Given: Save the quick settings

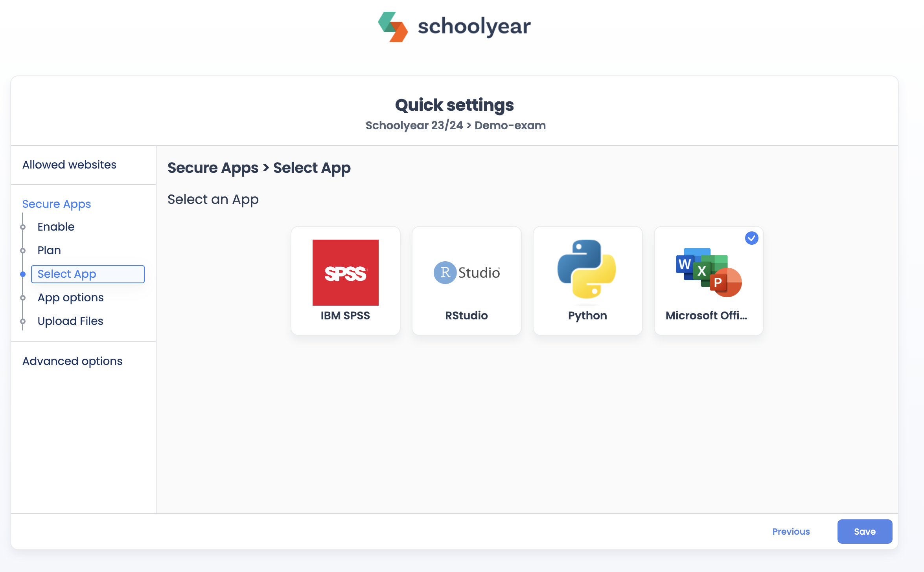Looking at the screenshot, I should pos(865,532).
